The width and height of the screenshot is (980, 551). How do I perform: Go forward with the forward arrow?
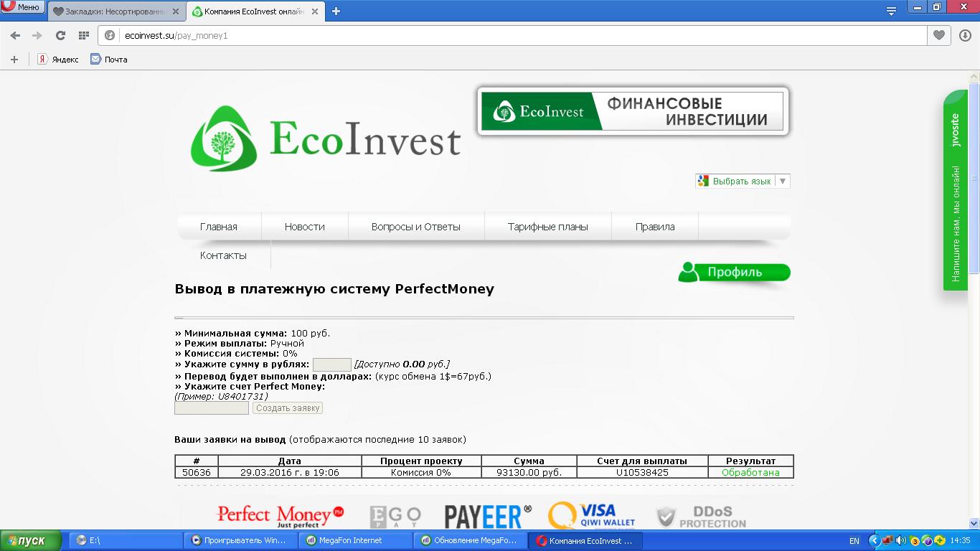tap(37, 35)
